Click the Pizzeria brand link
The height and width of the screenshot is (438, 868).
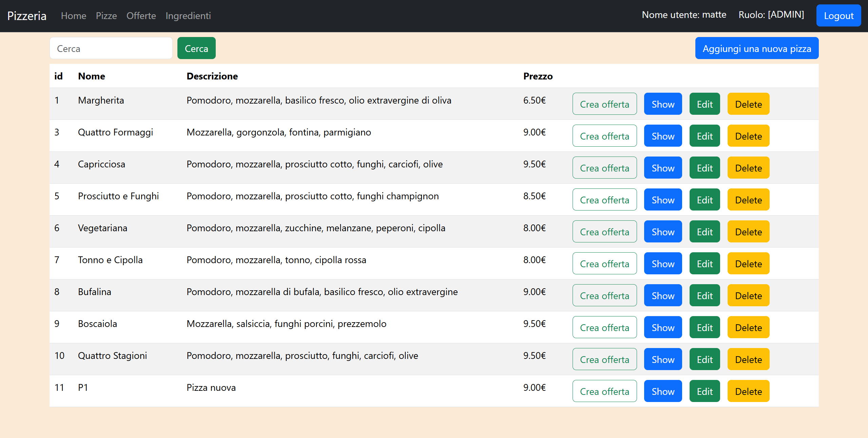point(27,16)
